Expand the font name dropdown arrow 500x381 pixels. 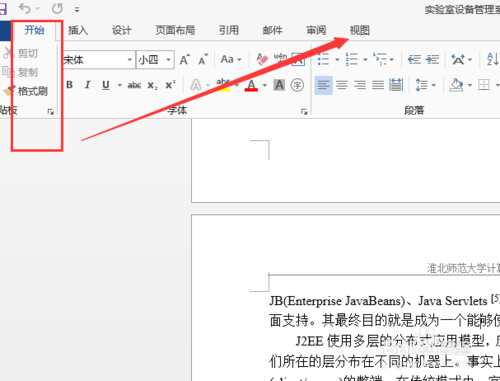pyautogui.click(x=130, y=60)
